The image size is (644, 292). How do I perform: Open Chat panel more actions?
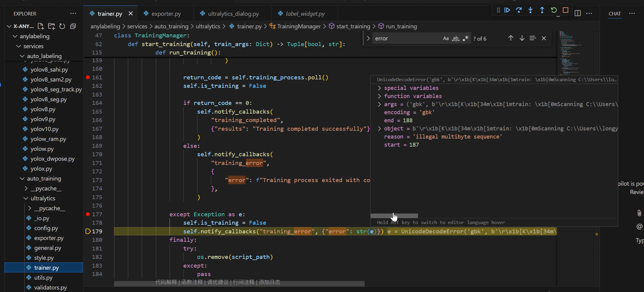(632, 13)
